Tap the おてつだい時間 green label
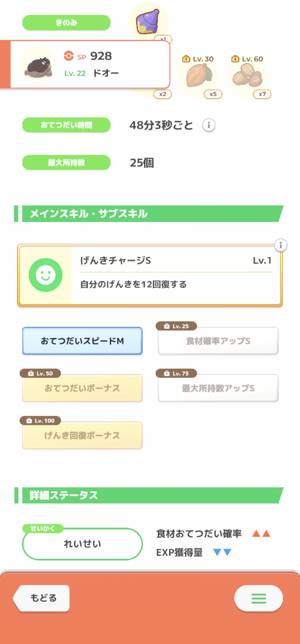This screenshot has width=300, height=644. [66, 125]
